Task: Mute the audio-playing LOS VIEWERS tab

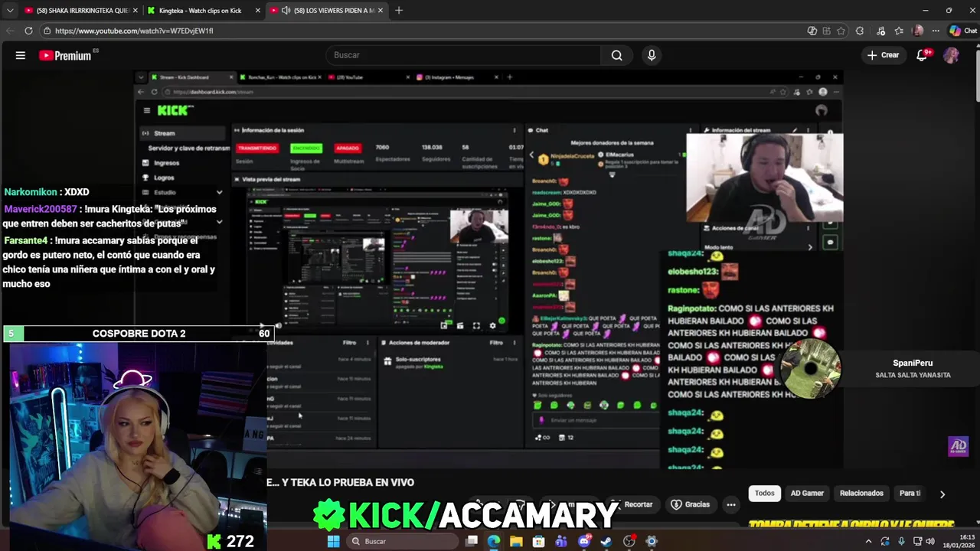Action: (286, 11)
